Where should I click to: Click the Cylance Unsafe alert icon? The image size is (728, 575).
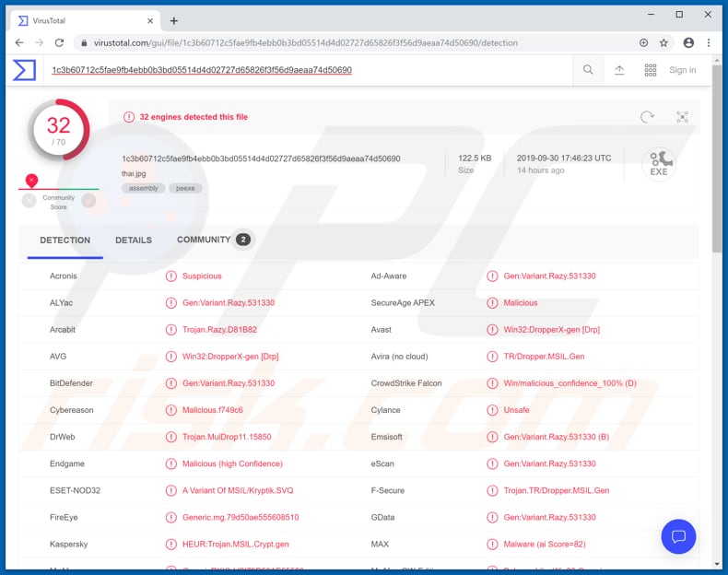coord(492,410)
